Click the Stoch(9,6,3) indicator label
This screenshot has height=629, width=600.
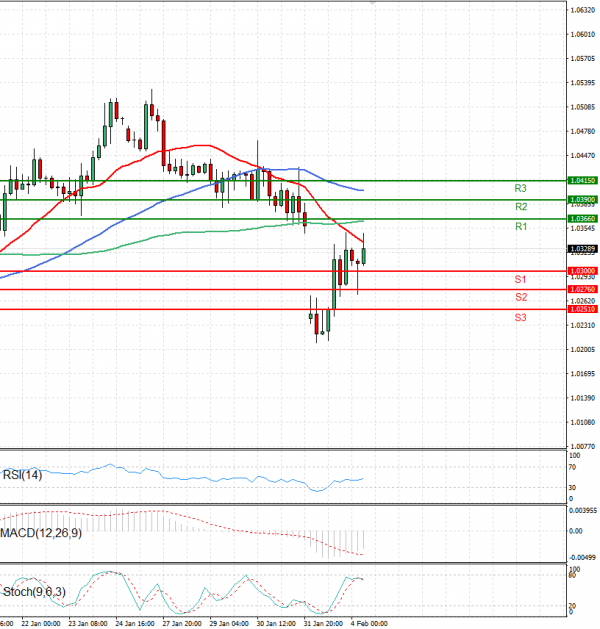pyautogui.click(x=34, y=592)
